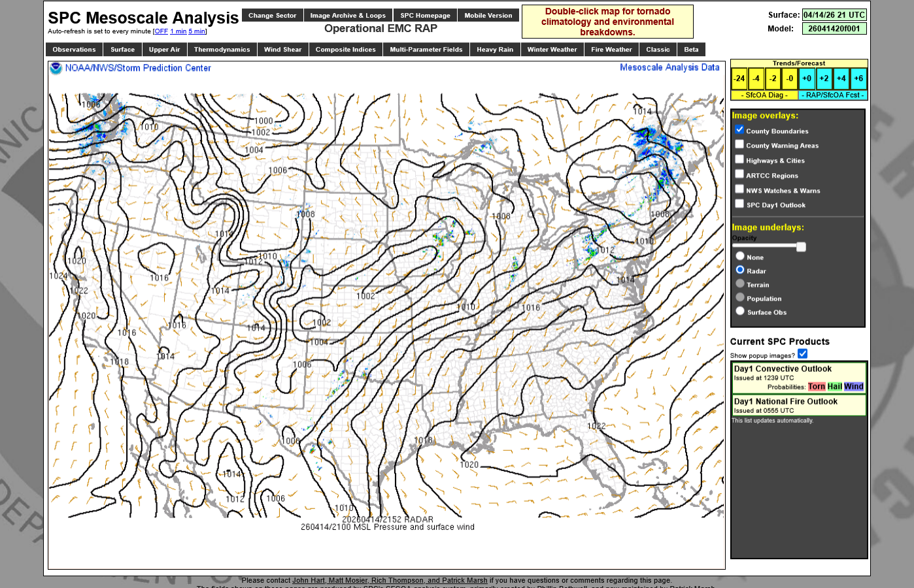Select the +0 forecast cell

(x=807, y=78)
